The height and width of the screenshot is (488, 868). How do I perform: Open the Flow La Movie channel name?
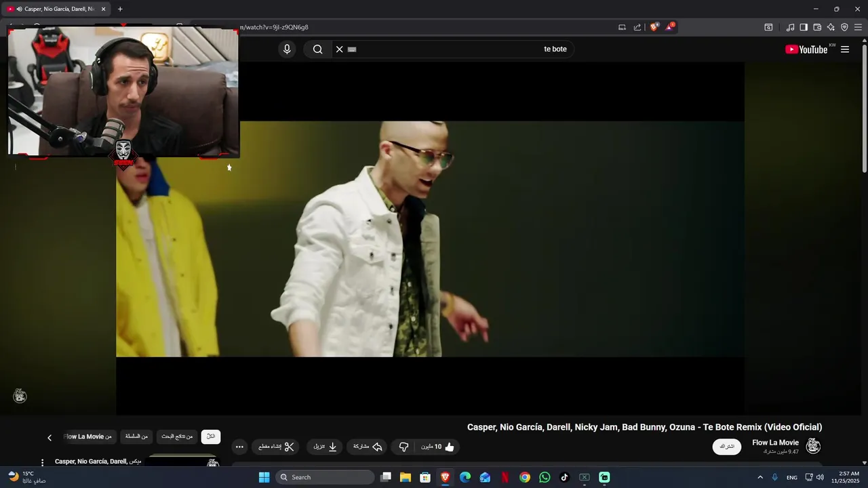pyautogui.click(x=775, y=443)
